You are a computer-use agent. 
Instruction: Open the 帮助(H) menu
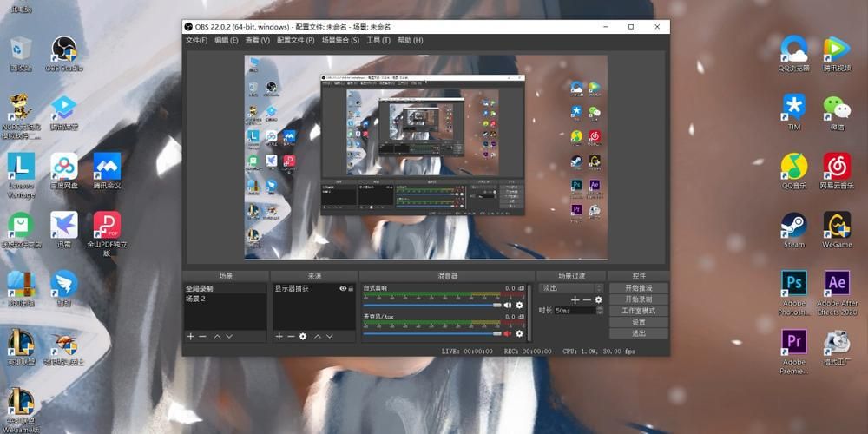(411, 41)
